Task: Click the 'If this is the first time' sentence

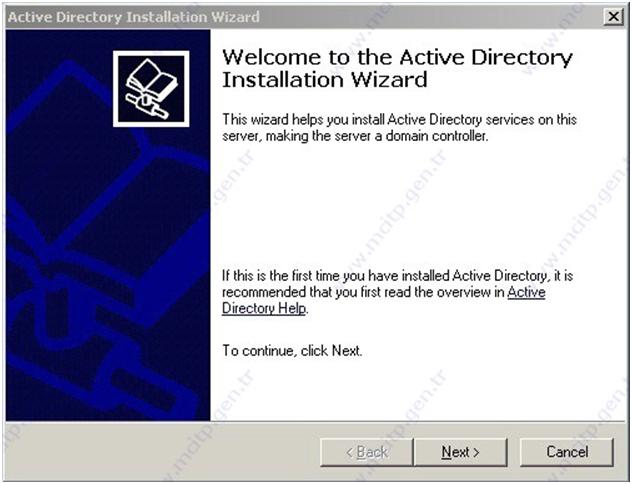Action: pyautogui.click(x=397, y=292)
